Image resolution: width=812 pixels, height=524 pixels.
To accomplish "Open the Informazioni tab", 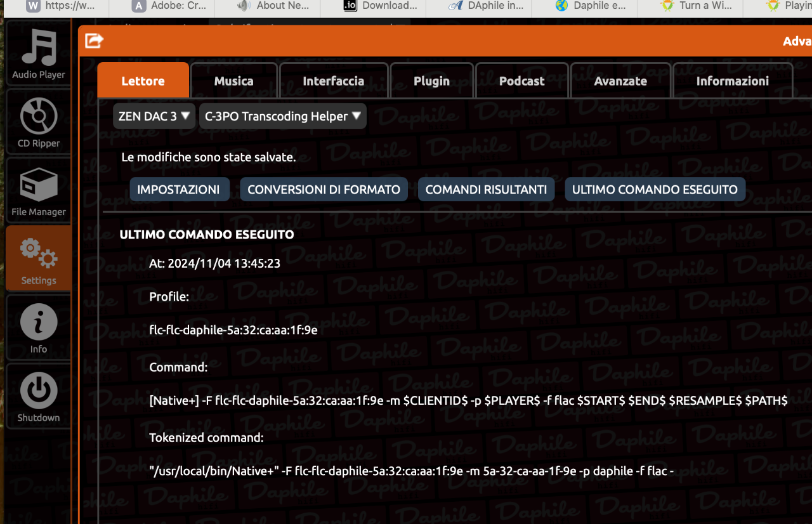I will tap(733, 81).
